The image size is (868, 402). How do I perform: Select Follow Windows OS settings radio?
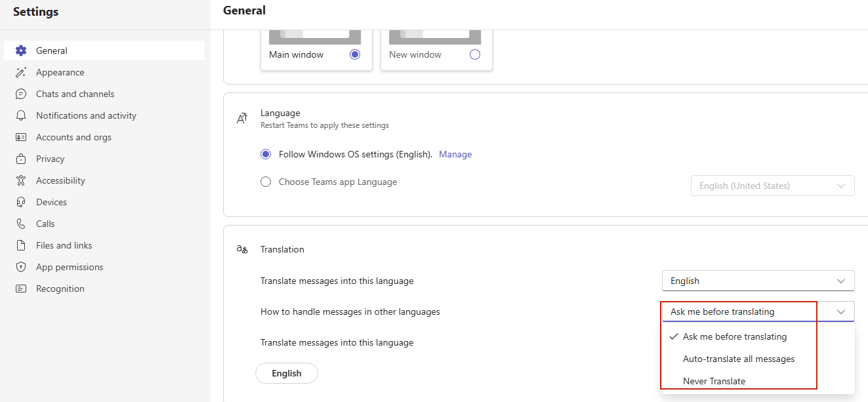click(266, 154)
